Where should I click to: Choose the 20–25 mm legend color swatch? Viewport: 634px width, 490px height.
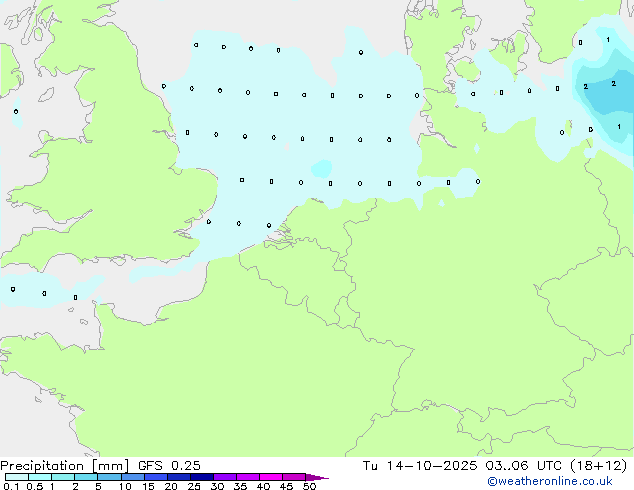178,477
